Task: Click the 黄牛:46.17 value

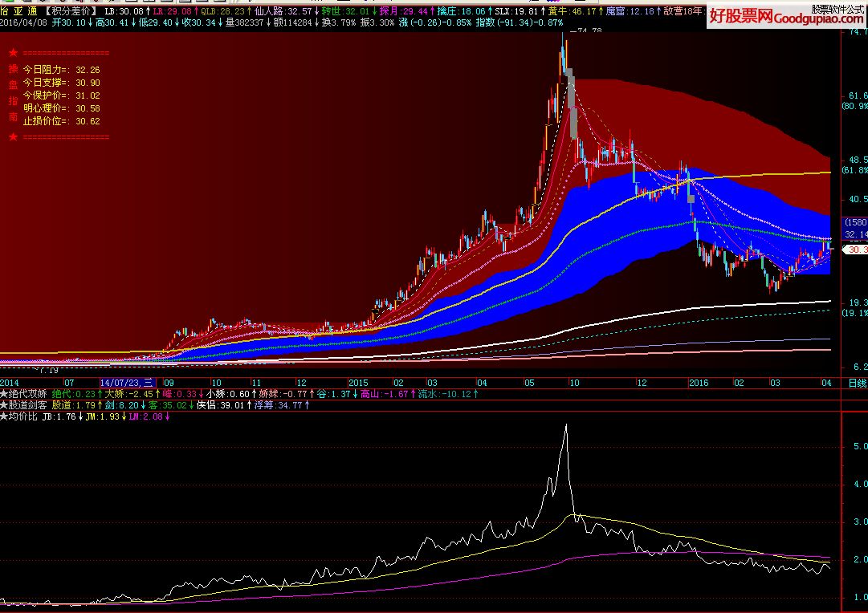Action: [572, 11]
